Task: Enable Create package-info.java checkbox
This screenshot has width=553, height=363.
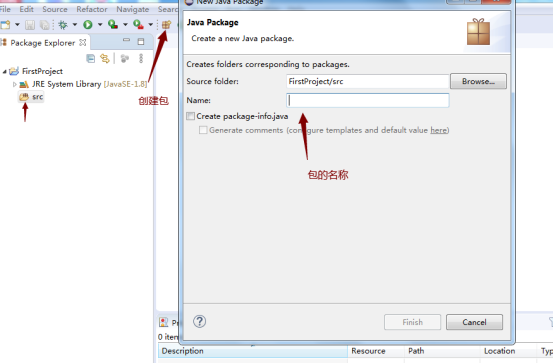Action: [190, 116]
